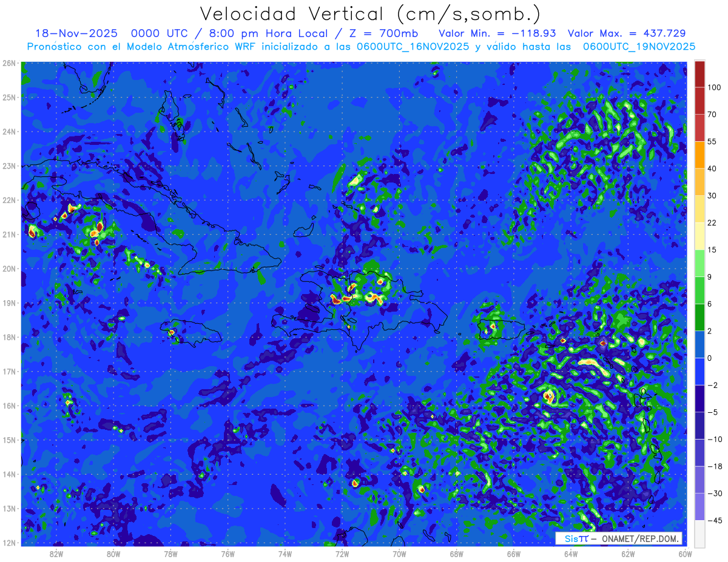This screenshot has height=562, width=728.
Task: Click the longitude label '82W'
Action: coord(57,554)
